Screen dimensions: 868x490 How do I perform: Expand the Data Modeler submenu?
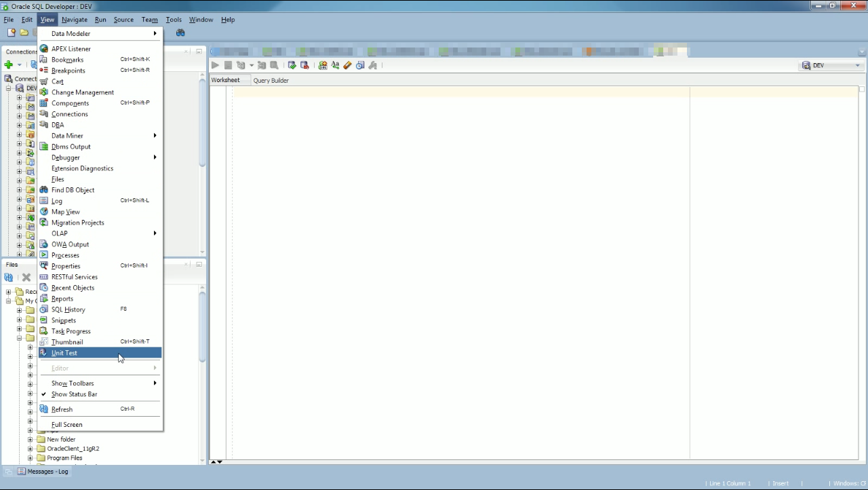pyautogui.click(x=100, y=33)
